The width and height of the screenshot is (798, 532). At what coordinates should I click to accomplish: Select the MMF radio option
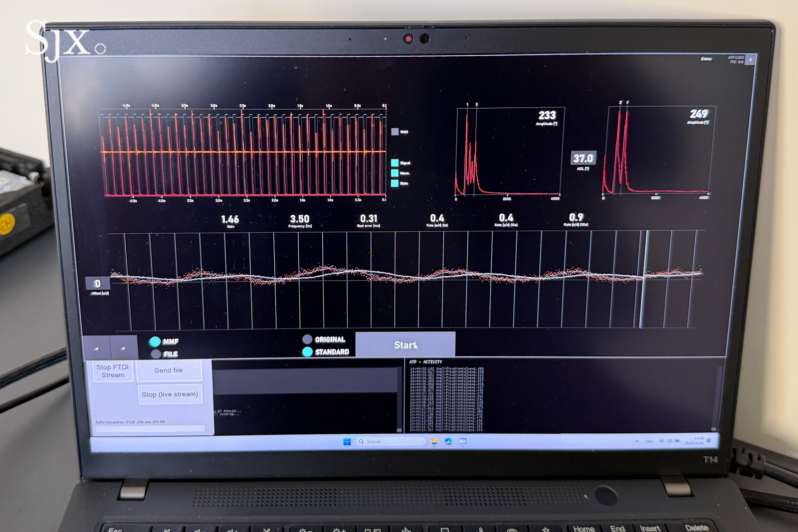tap(155, 342)
